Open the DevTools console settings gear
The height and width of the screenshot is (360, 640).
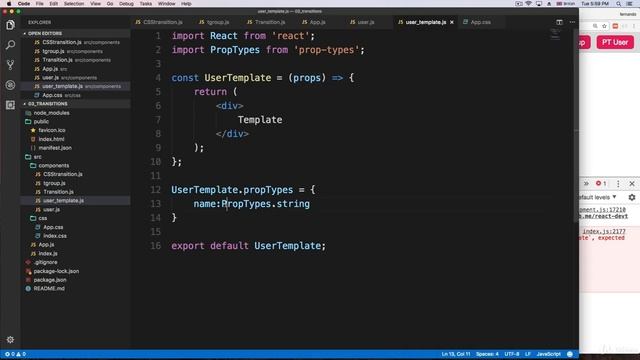pos(632,197)
